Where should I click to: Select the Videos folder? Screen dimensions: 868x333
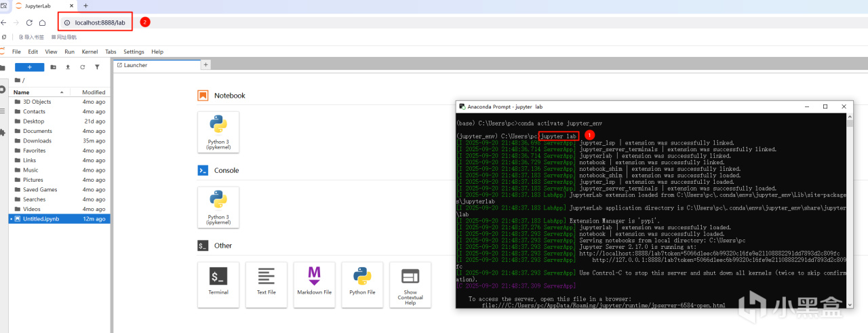[x=60, y=209]
